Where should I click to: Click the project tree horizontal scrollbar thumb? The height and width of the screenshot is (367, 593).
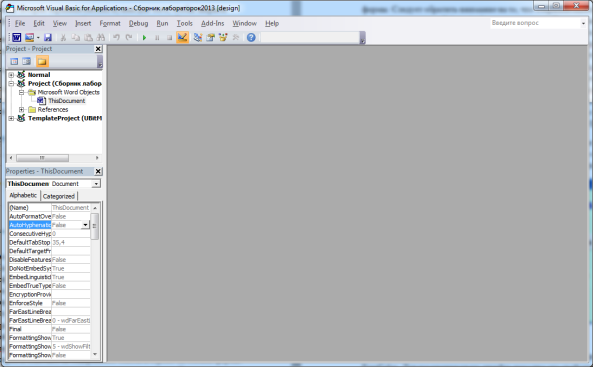pos(42,158)
